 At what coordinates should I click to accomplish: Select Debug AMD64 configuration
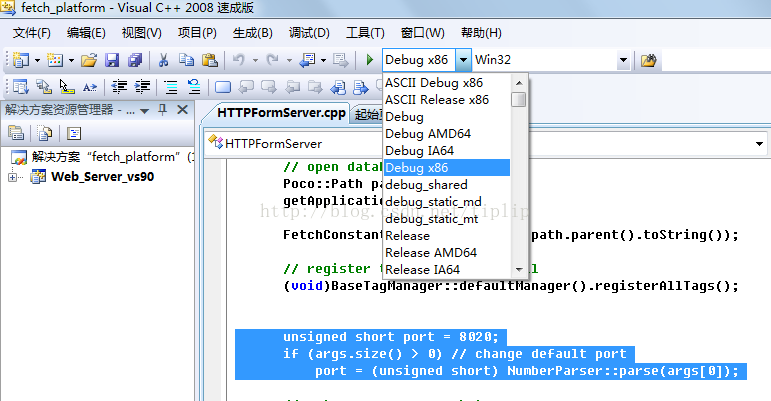click(447, 134)
